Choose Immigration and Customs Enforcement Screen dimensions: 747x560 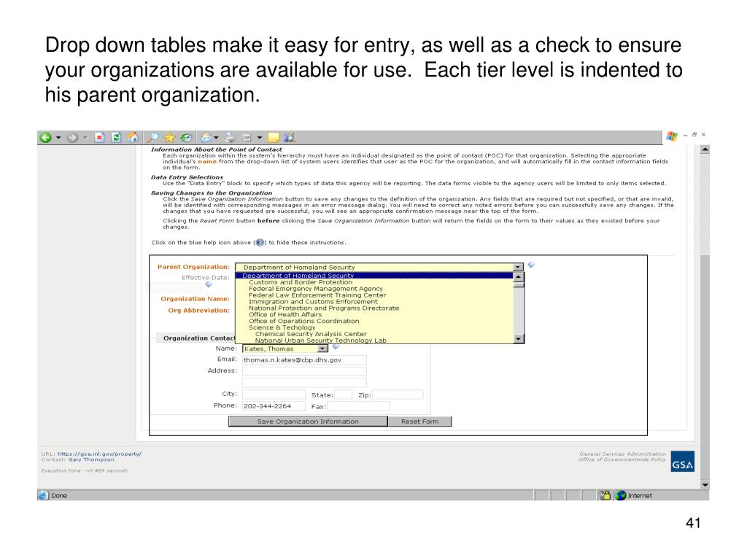[374, 301]
